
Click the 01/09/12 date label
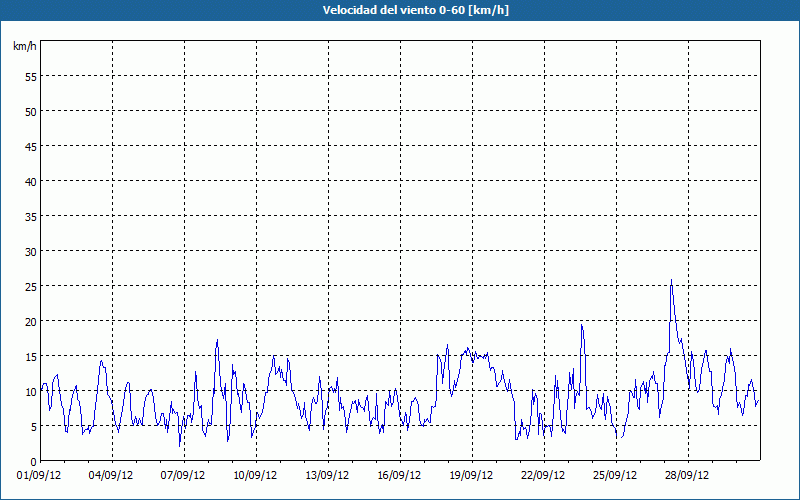39,476
